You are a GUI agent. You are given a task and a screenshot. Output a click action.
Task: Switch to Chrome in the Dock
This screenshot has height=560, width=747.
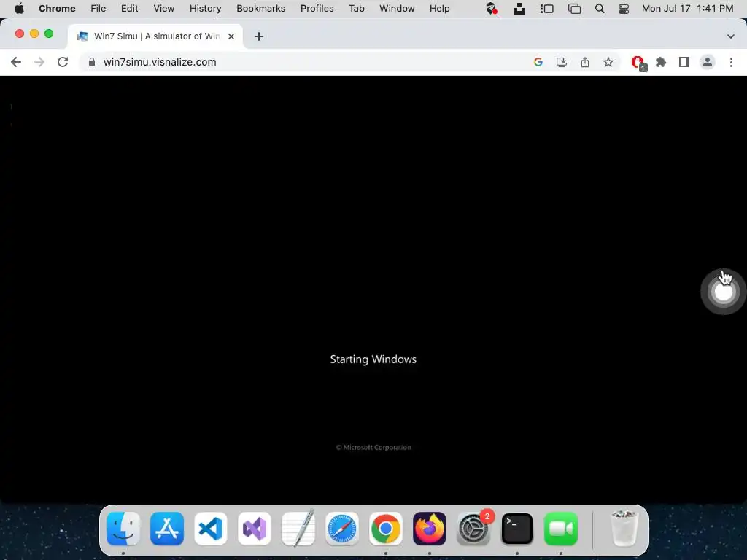[x=386, y=529]
